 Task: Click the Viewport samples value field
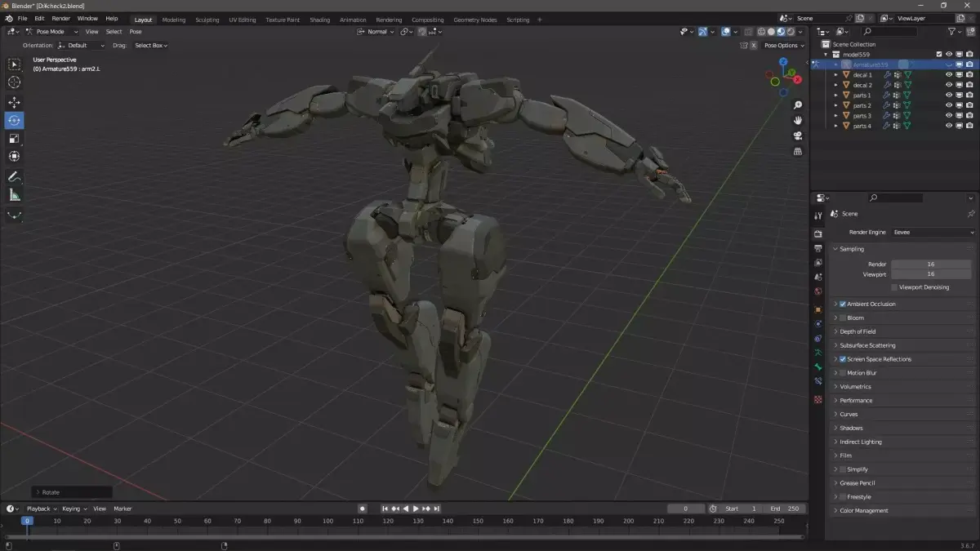931,274
